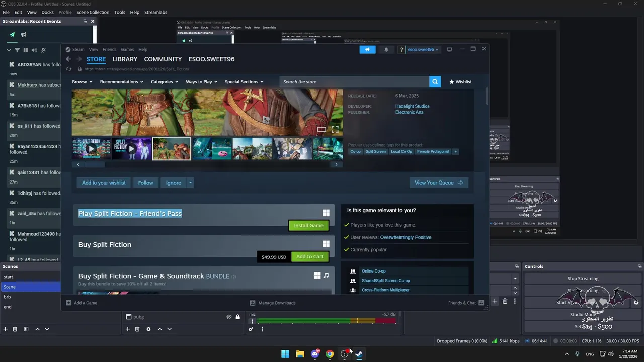Open source properties gear icon
Viewport: 644px width, 362px height.
tap(148, 329)
